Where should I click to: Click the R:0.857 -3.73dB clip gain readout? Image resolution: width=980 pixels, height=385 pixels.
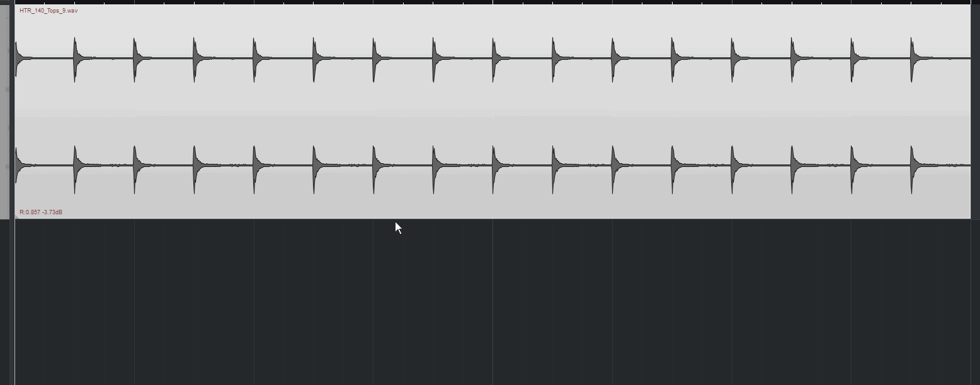pyautogui.click(x=41, y=212)
